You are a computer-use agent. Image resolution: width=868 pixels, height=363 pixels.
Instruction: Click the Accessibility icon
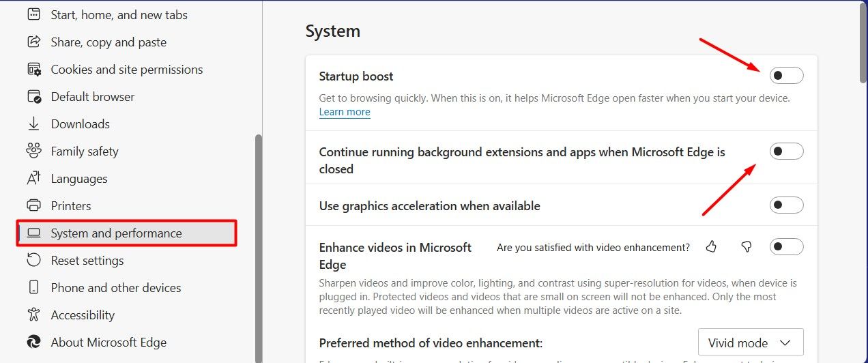(33, 315)
